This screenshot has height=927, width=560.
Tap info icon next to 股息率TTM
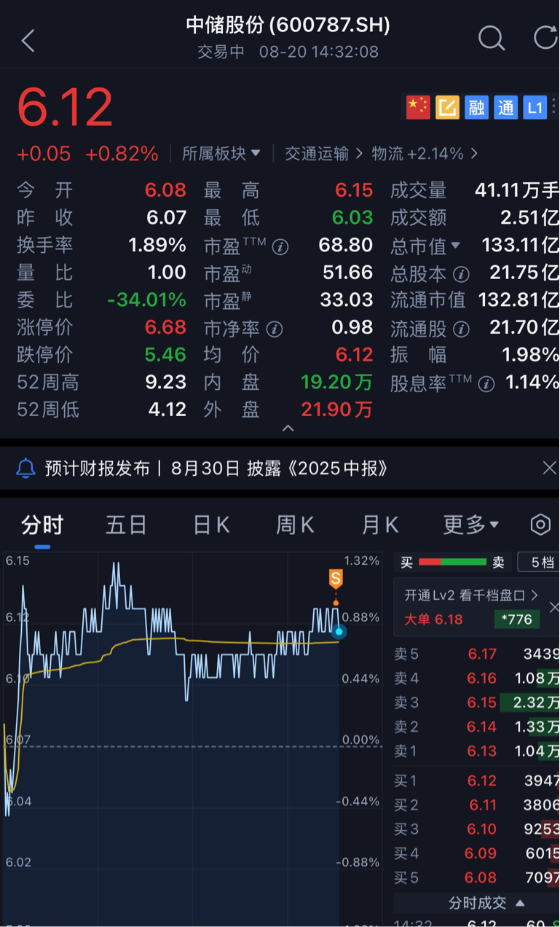click(x=486, y=384)
